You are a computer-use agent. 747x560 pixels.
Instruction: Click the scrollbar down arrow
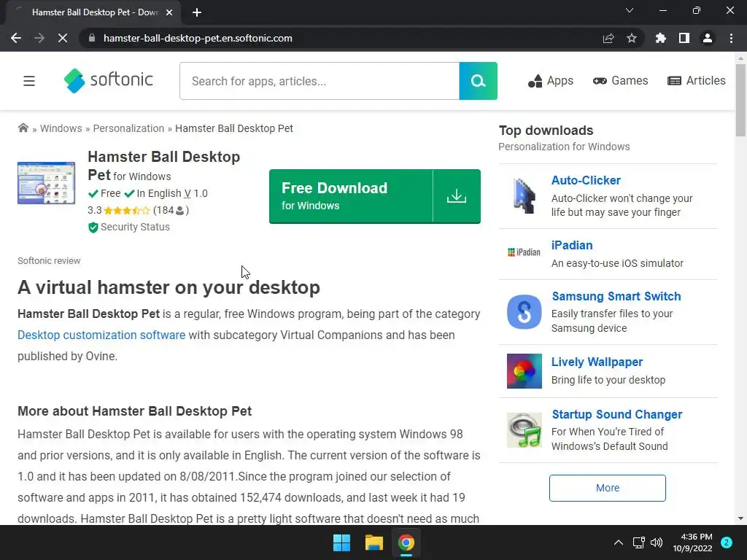pyautogui.click(x=740, y=518)
